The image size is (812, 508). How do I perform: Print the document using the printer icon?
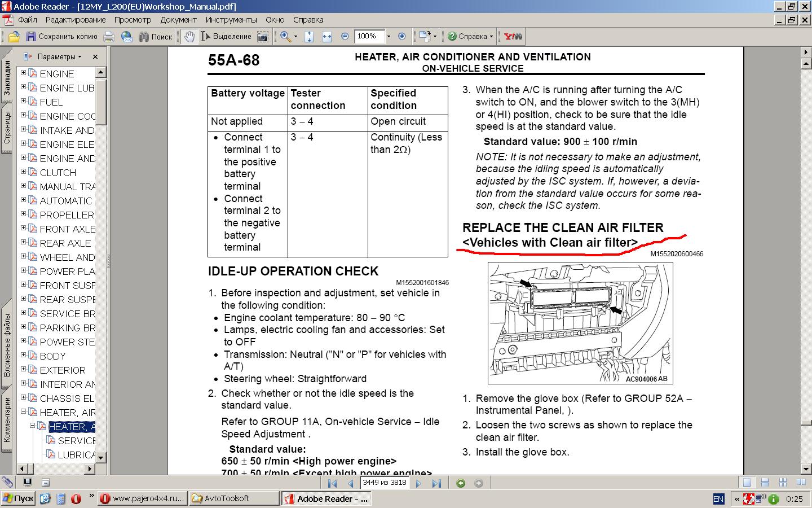point(109,37)
